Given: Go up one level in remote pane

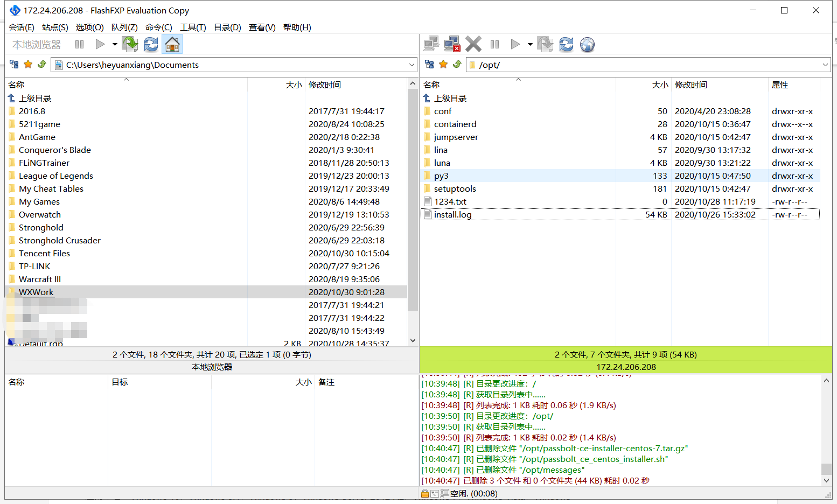Looking at the screenshot, I should point(457,65).
